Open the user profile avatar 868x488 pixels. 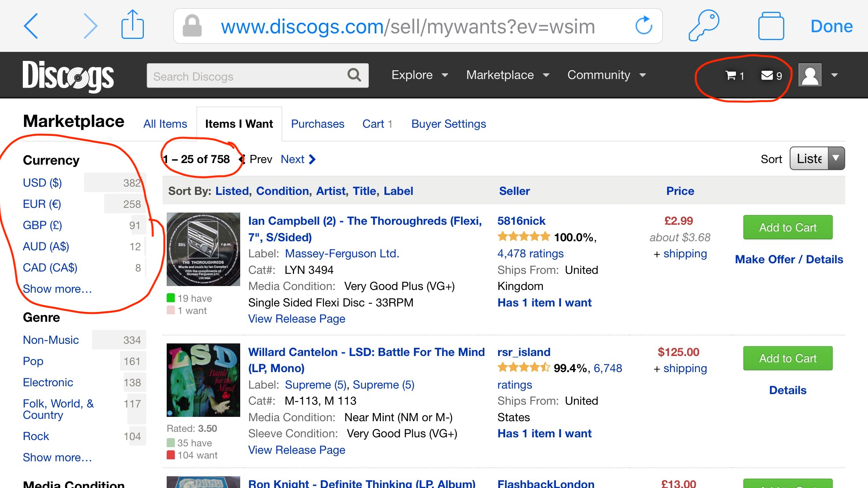[810, 75]
